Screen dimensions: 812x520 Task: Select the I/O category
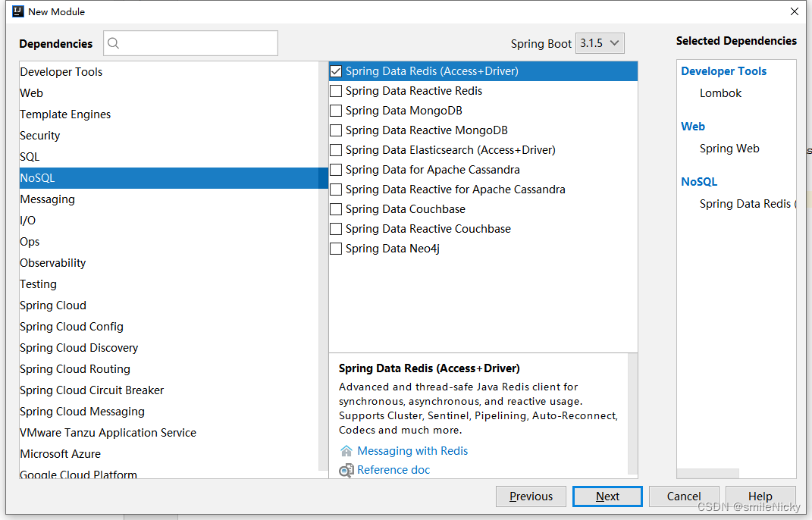pyautogui.click(x=169, y=221)
